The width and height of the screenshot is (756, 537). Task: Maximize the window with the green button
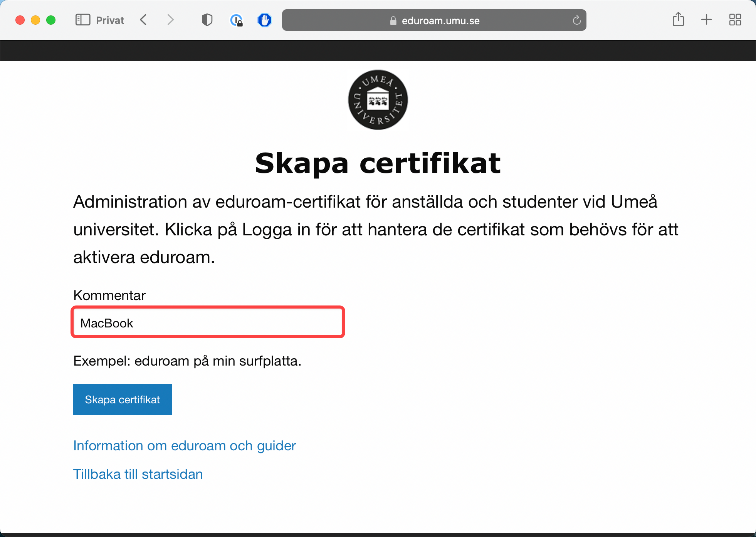51,20
